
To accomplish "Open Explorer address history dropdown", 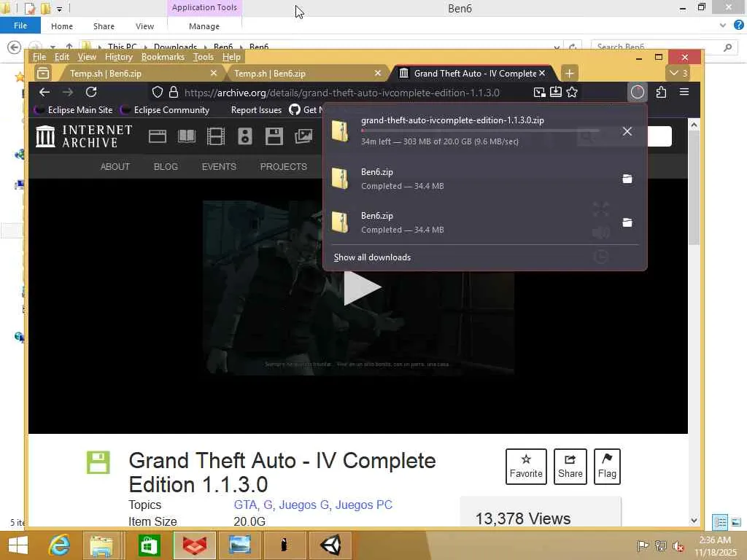I will [557, 47].
